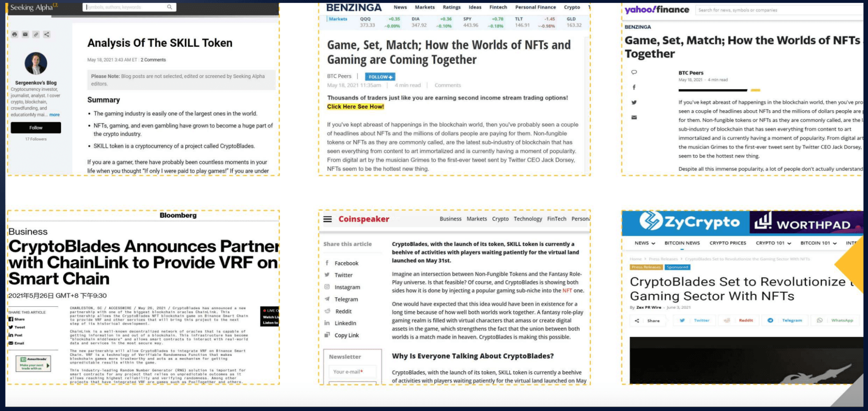Open Benzinga Personal Finance menu
This screenshot has height=411, width=868.
point(536,7)
